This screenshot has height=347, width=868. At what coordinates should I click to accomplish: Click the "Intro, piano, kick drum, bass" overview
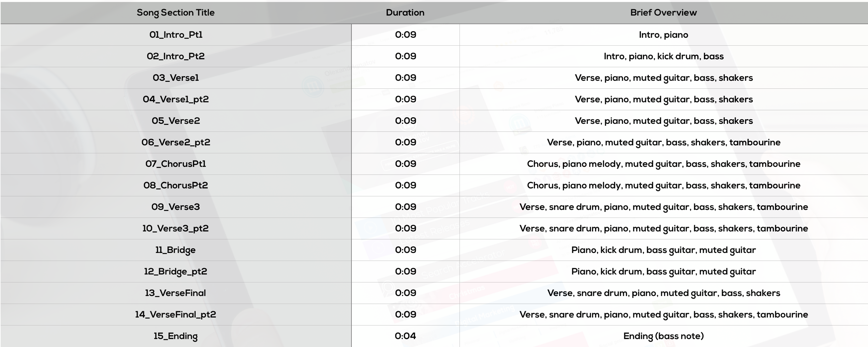[663, 56]
